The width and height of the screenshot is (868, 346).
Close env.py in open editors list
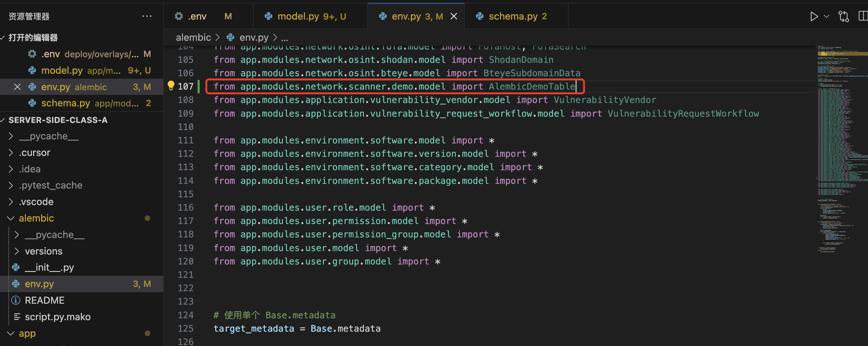(x=17, y=87)
